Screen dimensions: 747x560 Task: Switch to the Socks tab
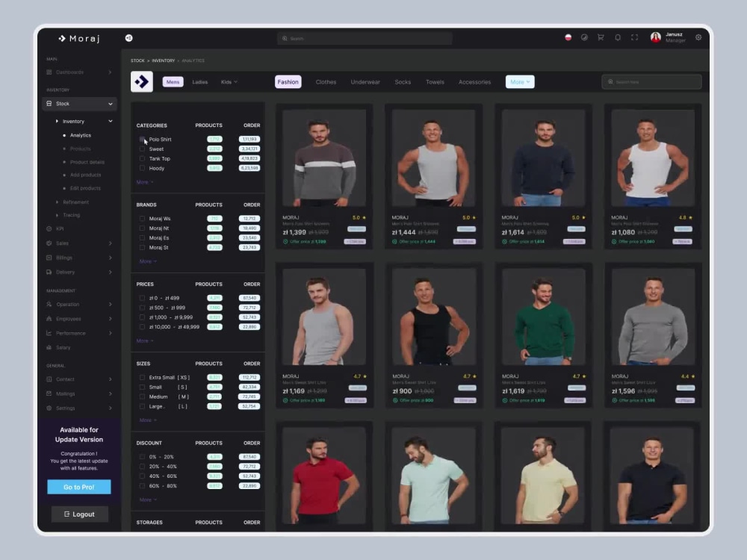click(403, 82)
